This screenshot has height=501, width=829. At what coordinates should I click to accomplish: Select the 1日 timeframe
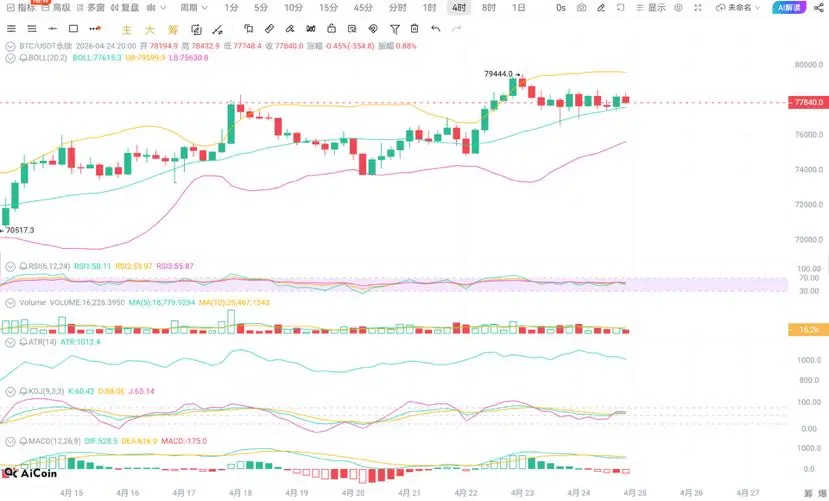pos(519,8)
